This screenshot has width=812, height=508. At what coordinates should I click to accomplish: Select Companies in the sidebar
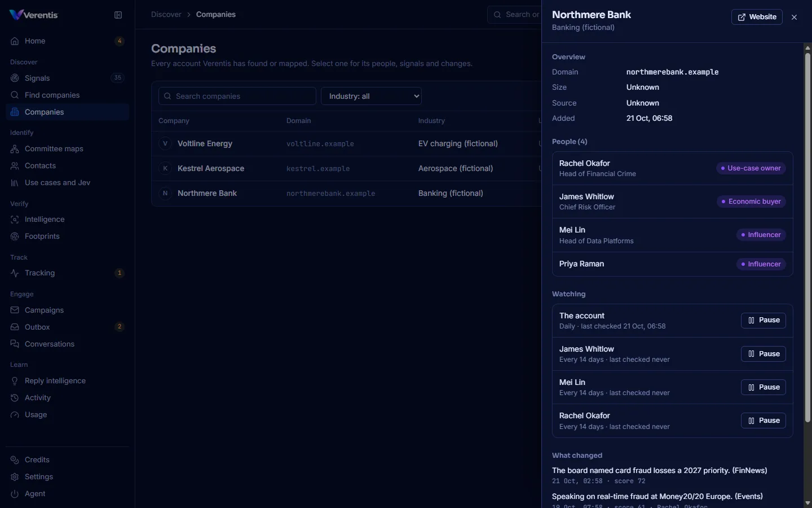(x=68, y=112)
